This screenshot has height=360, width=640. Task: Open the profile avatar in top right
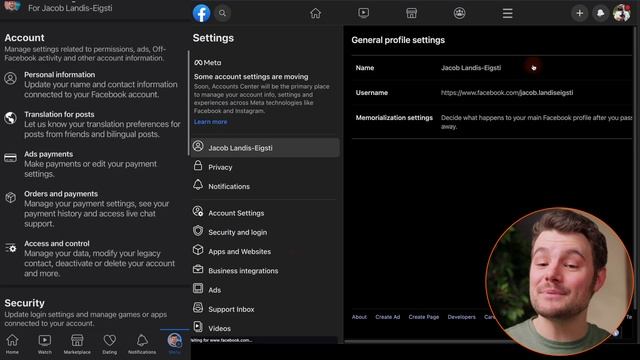[x=622, y=13]
